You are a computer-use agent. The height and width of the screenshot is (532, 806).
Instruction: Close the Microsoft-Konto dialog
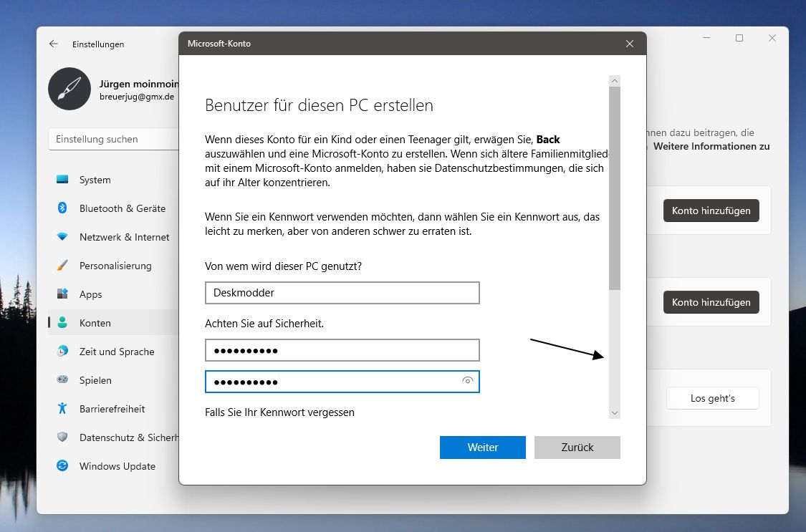coord(630,44)
